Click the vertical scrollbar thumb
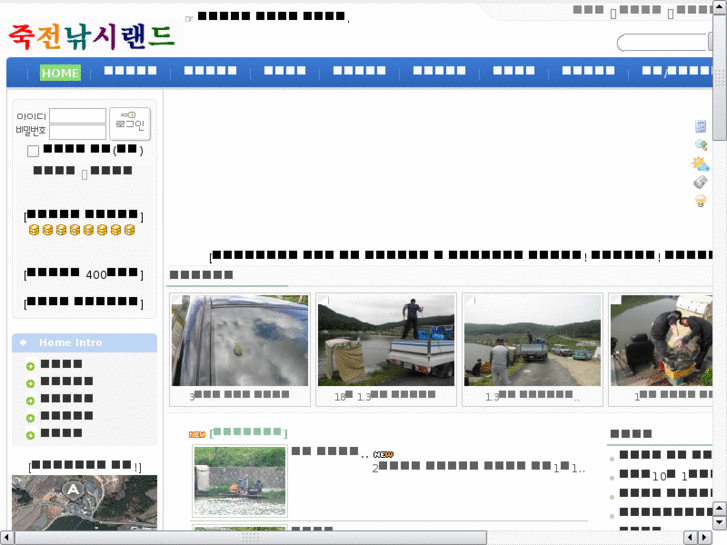Image resolution: width=727 pixels, height=545 pixels. click(720, 77)
